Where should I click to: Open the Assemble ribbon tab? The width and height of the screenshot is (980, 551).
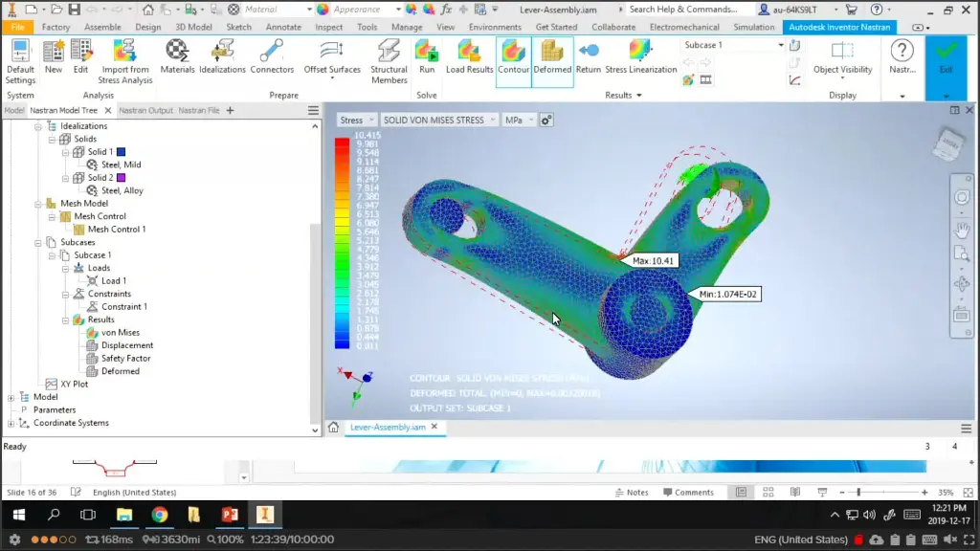click(102, 27)
